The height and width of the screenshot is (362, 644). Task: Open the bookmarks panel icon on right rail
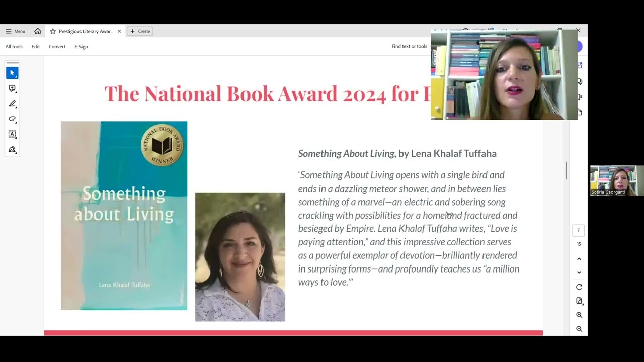coord(580,97)
